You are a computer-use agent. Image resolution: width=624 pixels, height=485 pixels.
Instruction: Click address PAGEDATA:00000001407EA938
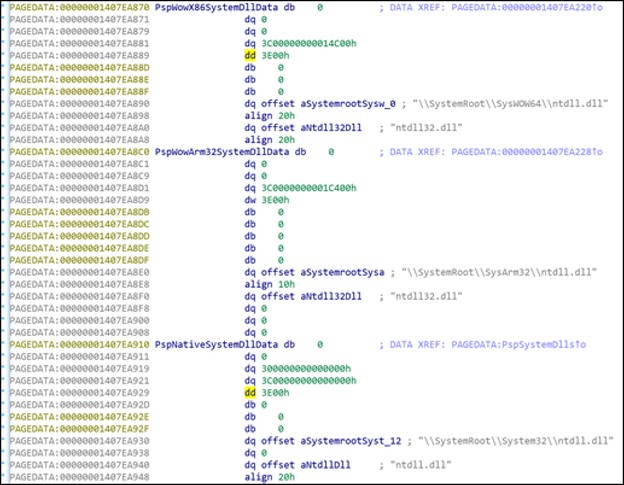point(80,453)
